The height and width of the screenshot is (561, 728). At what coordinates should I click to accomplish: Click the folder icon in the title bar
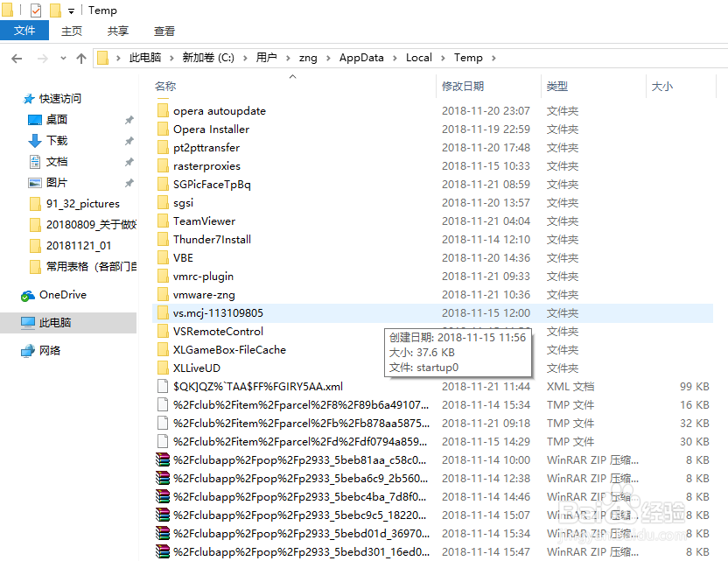(8, 10)
